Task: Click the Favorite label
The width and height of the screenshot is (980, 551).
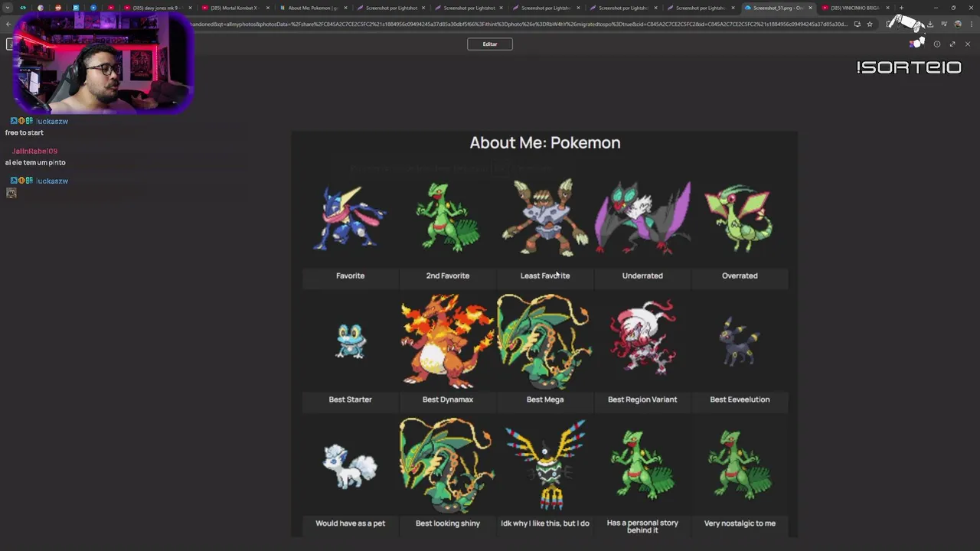Action: pos(350,275)
